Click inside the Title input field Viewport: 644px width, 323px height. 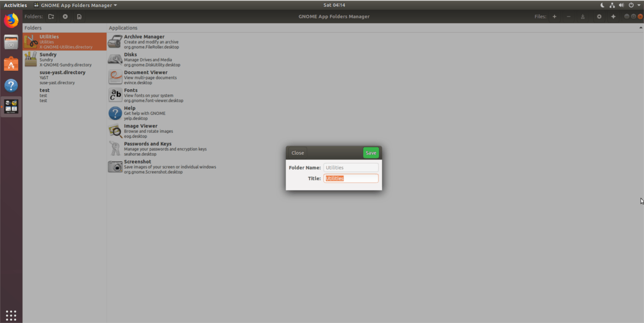coord(351,178)
